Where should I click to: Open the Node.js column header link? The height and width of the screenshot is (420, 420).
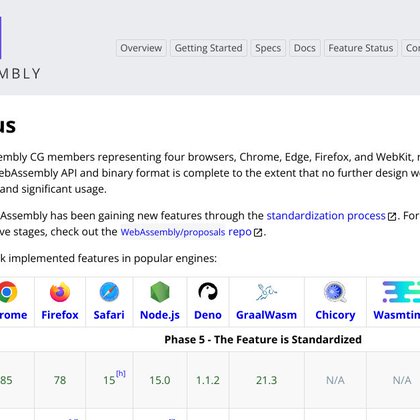click(x=160, y=315)
